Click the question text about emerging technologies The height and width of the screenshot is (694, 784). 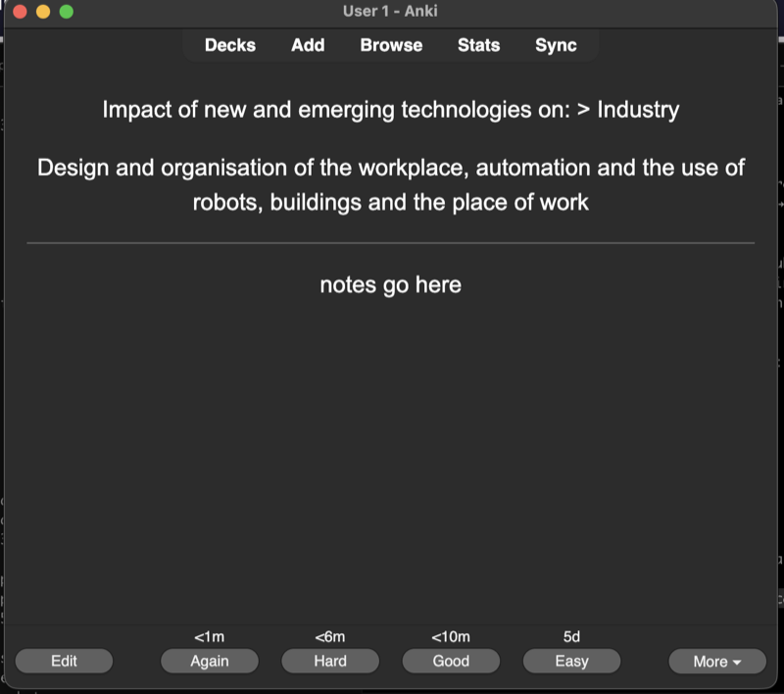point(390,109)
